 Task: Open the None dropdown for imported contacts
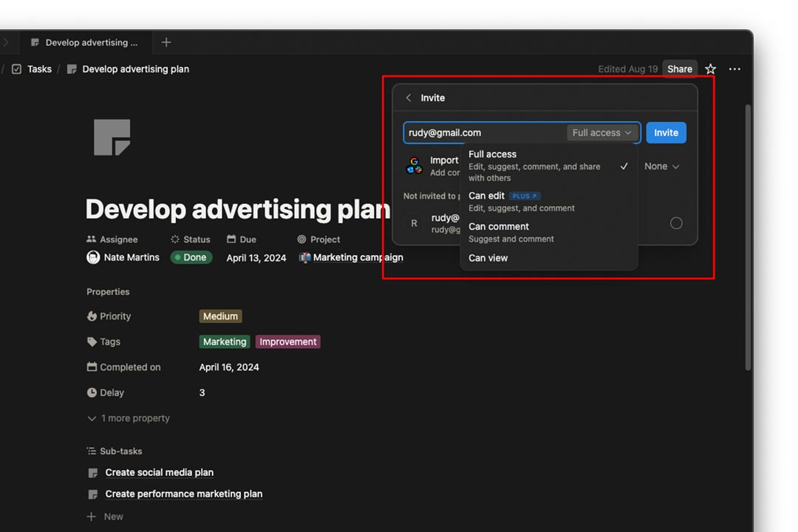[661, 166]
